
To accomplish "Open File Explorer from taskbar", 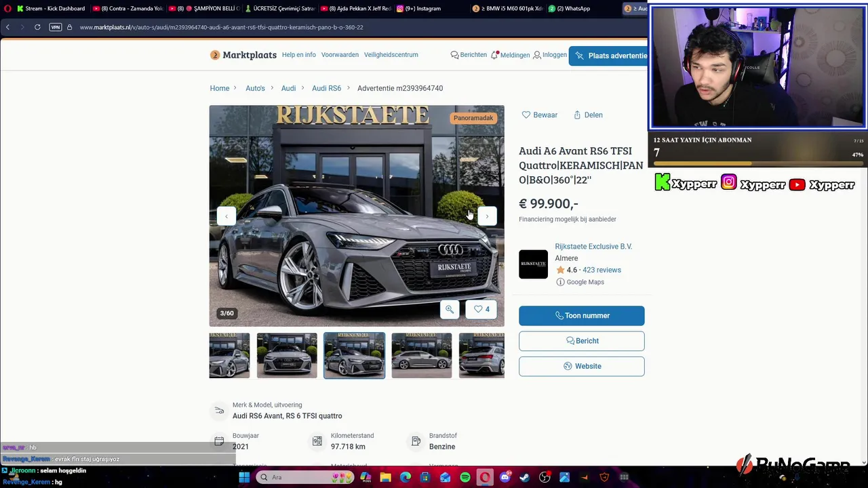I will pos(385,477).
